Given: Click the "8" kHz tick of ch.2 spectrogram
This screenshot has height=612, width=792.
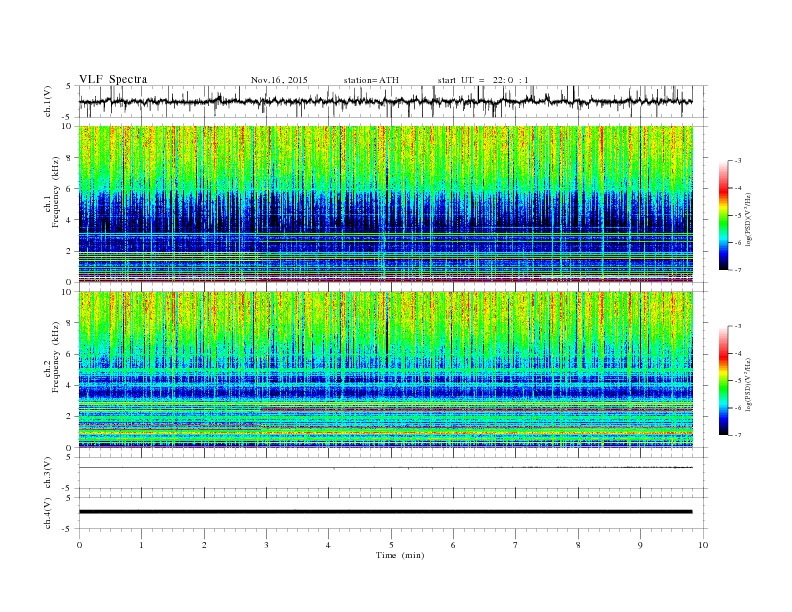Looking at the screenshot, I should click(69, 323).
